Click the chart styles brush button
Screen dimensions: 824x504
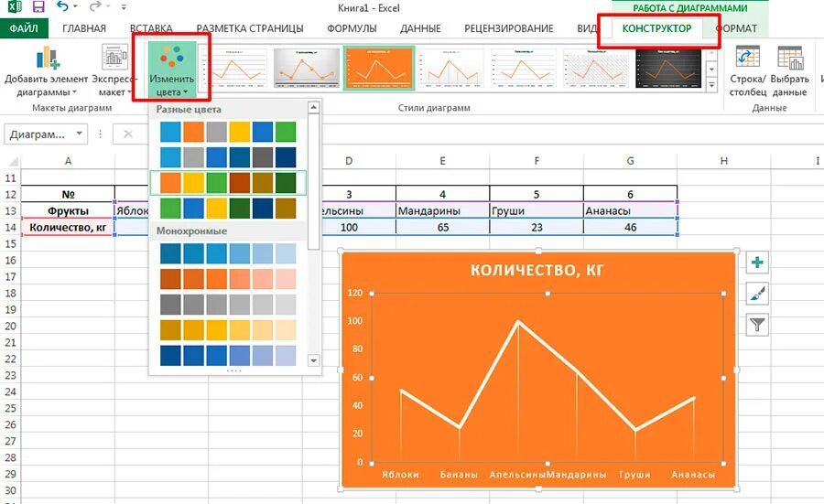(x=757, y=294)
